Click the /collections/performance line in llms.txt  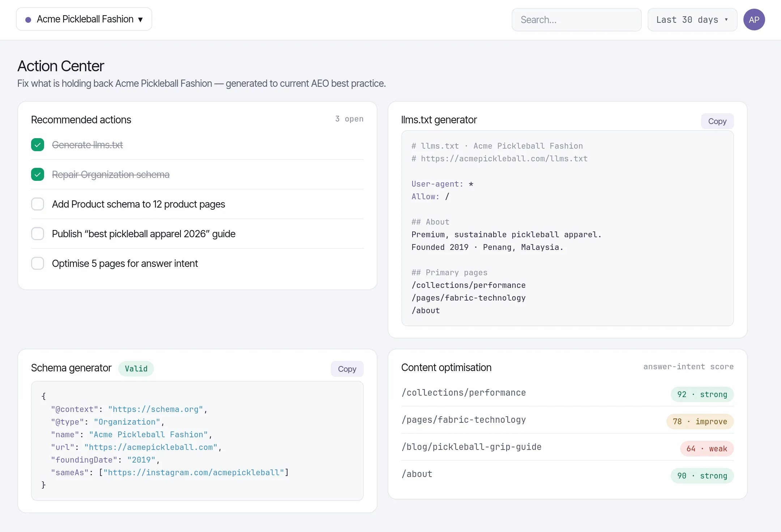[469, 285]
